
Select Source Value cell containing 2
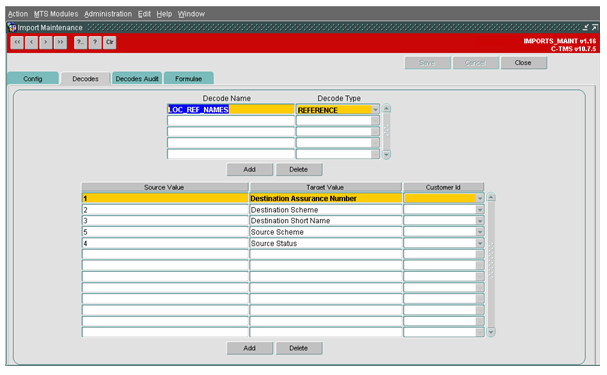(x=165, y=209)
